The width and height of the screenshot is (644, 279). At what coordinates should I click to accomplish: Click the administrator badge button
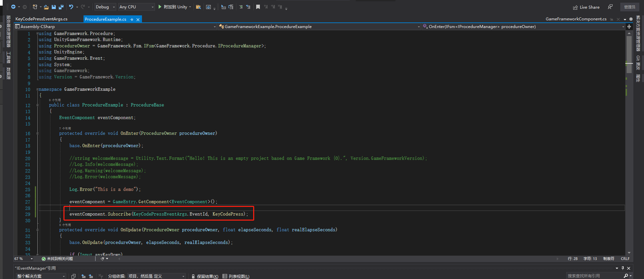[630, 7]
